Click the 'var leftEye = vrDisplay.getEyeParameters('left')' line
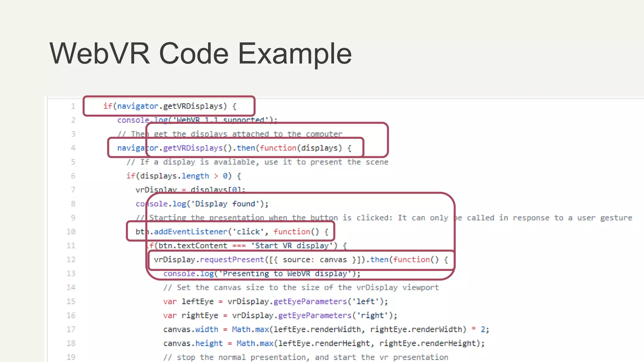 276,302
